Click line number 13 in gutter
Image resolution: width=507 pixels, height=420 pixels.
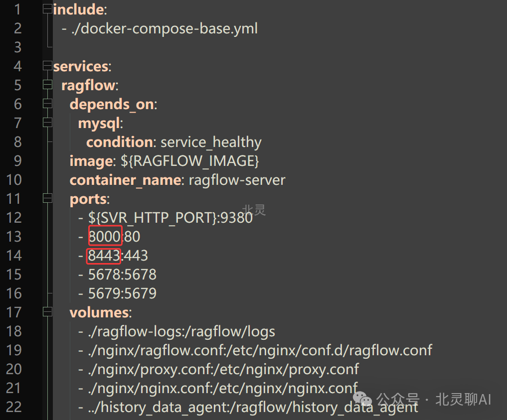point(14,237)
